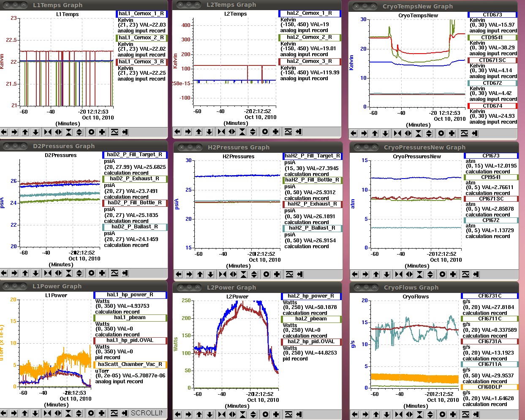Viewport: 525px width, 420px height.
Task: Horizontal zoom-in bowtie in CryoPressuresNew Graph
Action: click(x=399, y=274)
